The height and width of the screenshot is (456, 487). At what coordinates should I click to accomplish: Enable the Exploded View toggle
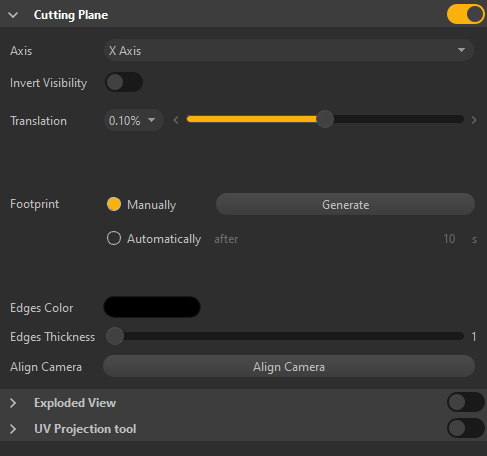pos(465,402)
